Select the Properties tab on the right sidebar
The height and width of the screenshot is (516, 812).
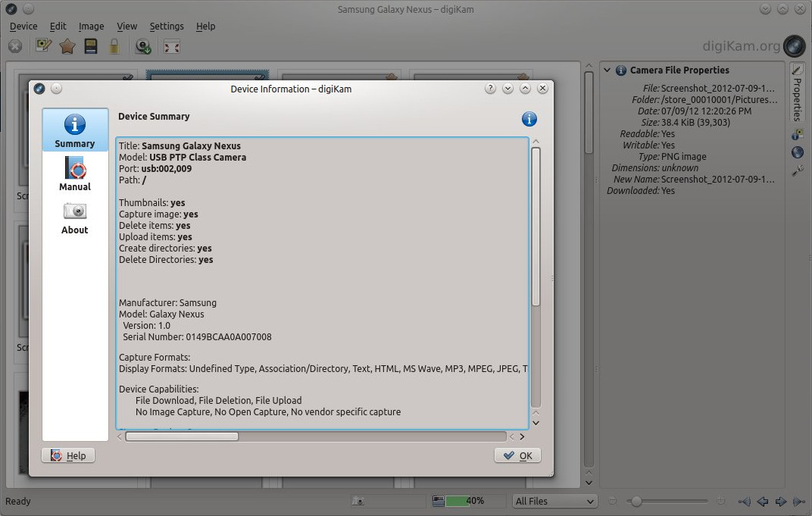pyautogui.click(x=797, y=93)
